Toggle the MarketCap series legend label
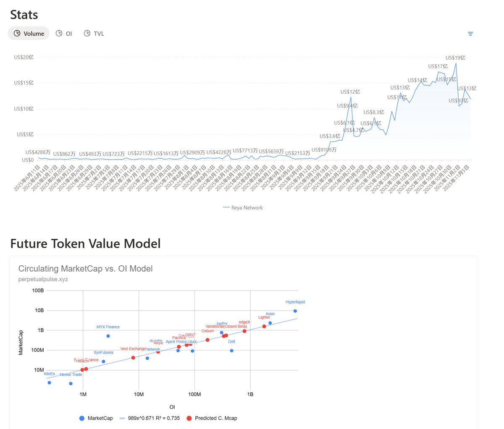The image size is (504, 429). [x=100, y=418]
